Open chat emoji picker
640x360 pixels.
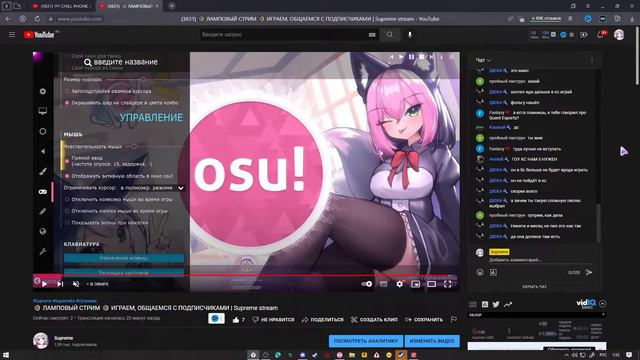480,272
